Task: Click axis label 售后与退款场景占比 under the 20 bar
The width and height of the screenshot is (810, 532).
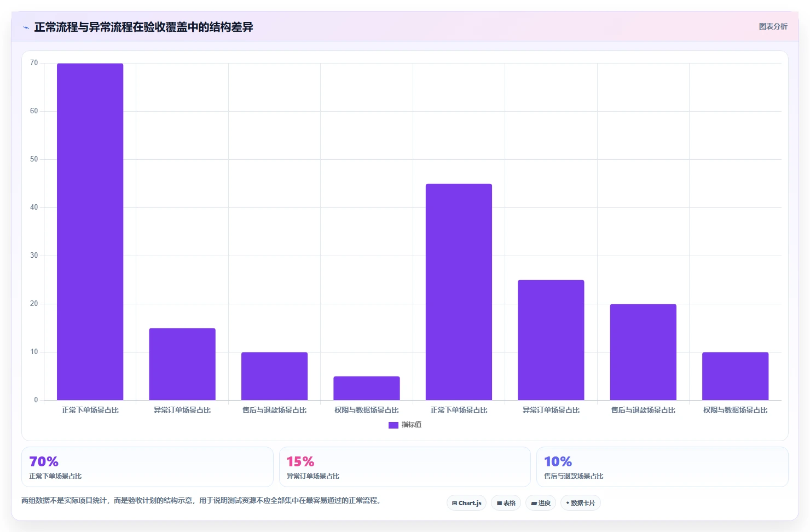Action: pos(643,410)
